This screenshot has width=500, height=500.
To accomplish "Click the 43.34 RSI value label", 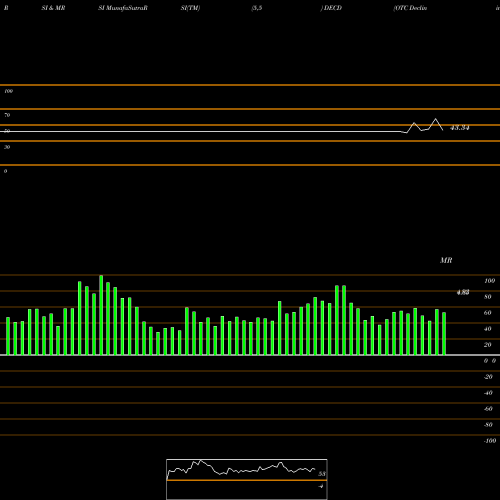I will (460, 128).
